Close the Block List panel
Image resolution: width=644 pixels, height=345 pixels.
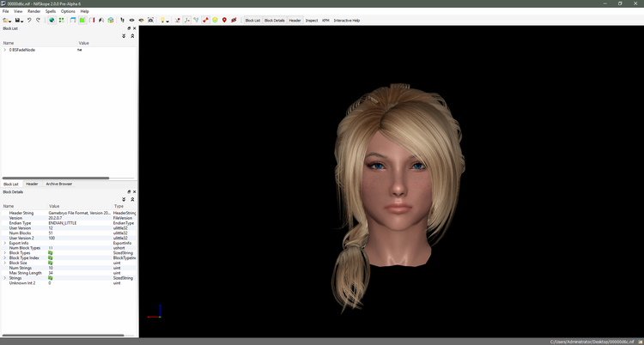134,28
